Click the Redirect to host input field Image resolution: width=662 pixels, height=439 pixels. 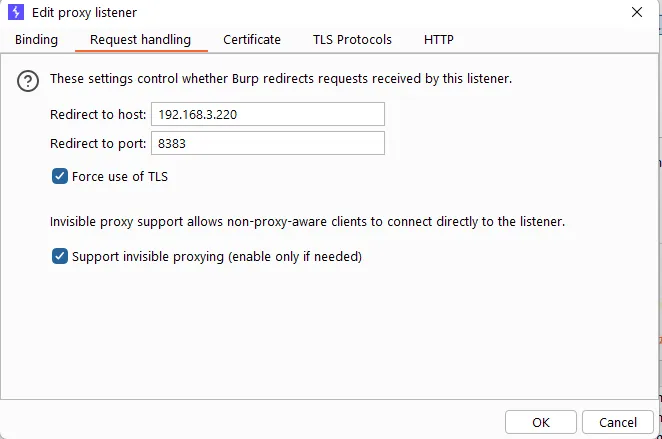pyautogui.click(x=267, y=114)
